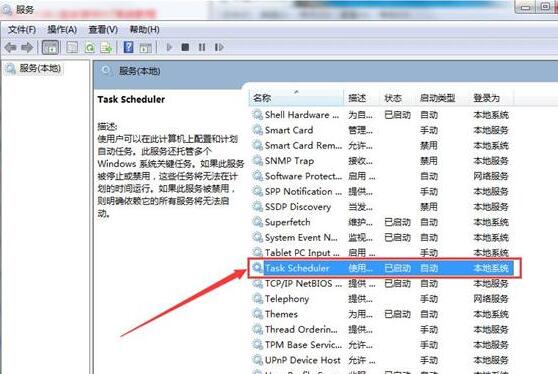558x374 pixels.
Task: Click 网络服务 login of Telephony row
Action: coord(491,299)
